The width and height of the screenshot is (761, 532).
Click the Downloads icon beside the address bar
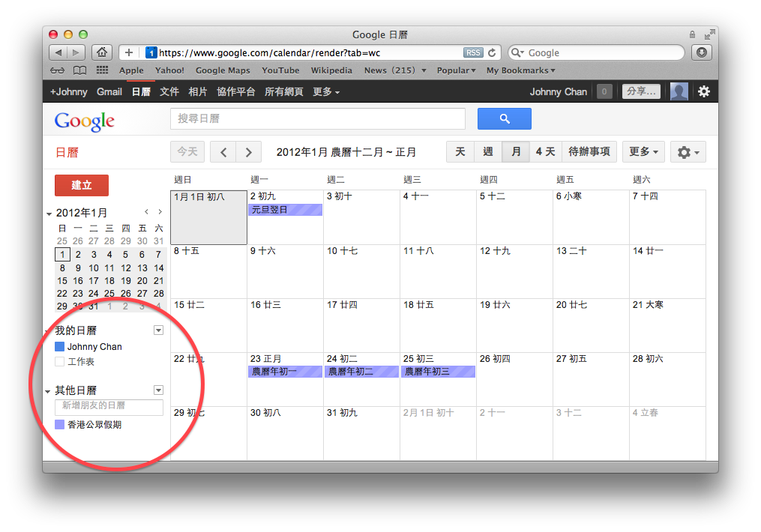(x=700, y=52)
